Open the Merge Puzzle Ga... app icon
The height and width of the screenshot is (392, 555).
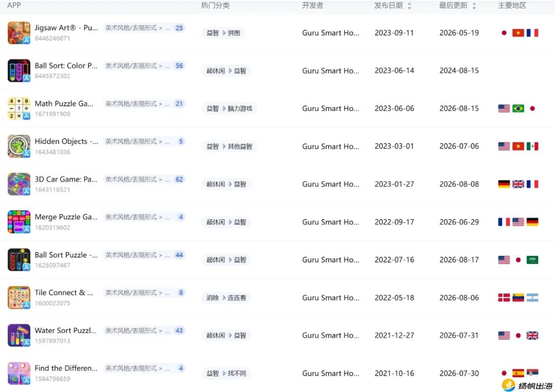[x=19, y=222]
